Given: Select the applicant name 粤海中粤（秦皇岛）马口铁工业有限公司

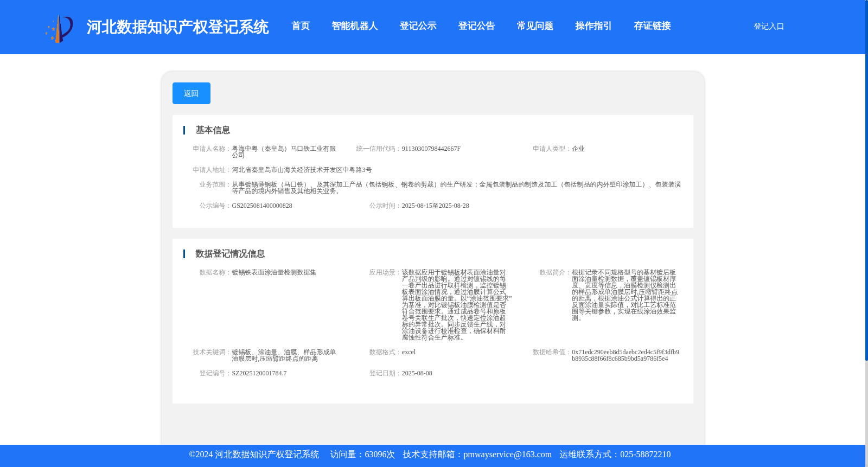Looking at the screenshot, I should pos(284,152).
